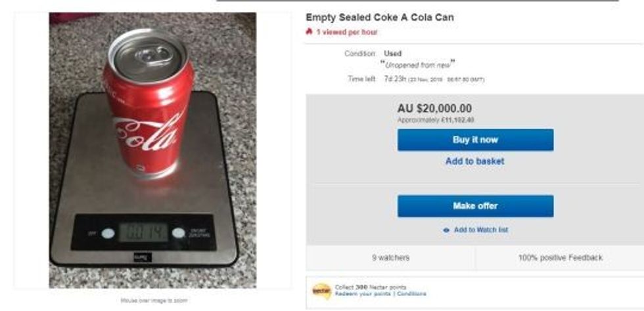
Task: Add the item to basket
Action: 475,161
